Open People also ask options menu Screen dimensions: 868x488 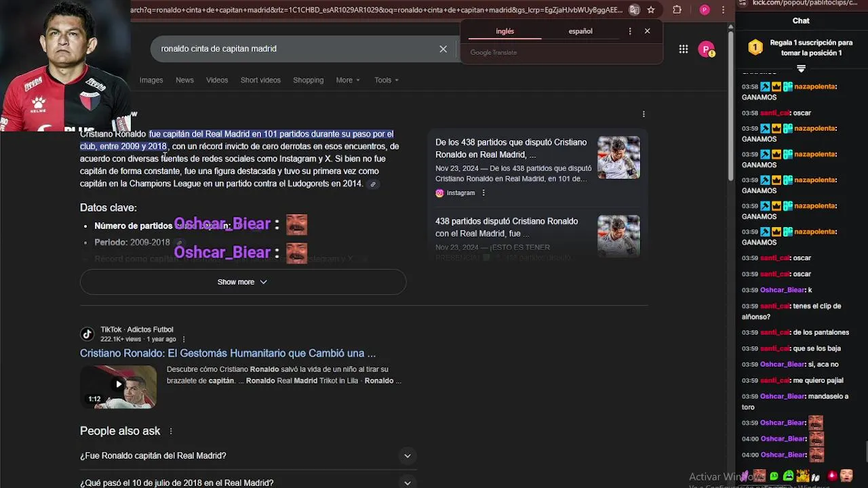[x=171, y=431]
